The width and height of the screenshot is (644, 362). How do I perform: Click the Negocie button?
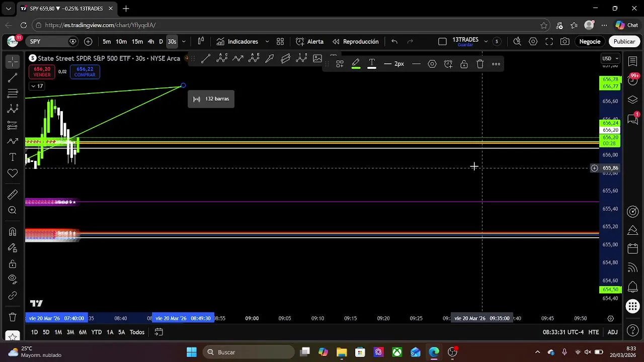pos(590,41)
